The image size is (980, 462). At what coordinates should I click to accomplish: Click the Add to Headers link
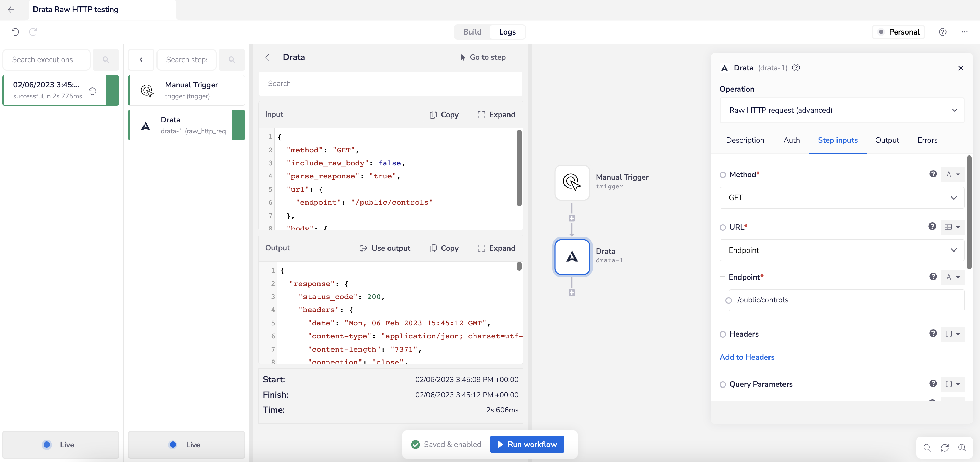tap(747, 357)
